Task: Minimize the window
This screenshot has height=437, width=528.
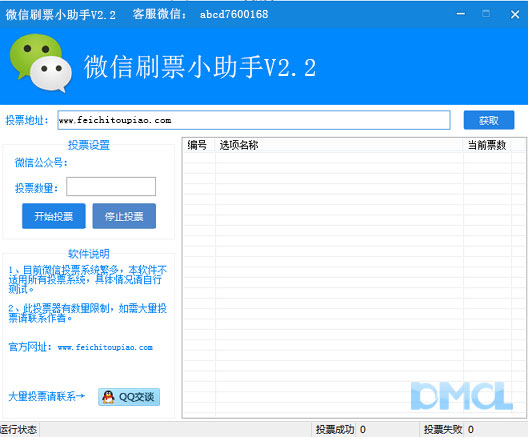Action: pos(461,14)
